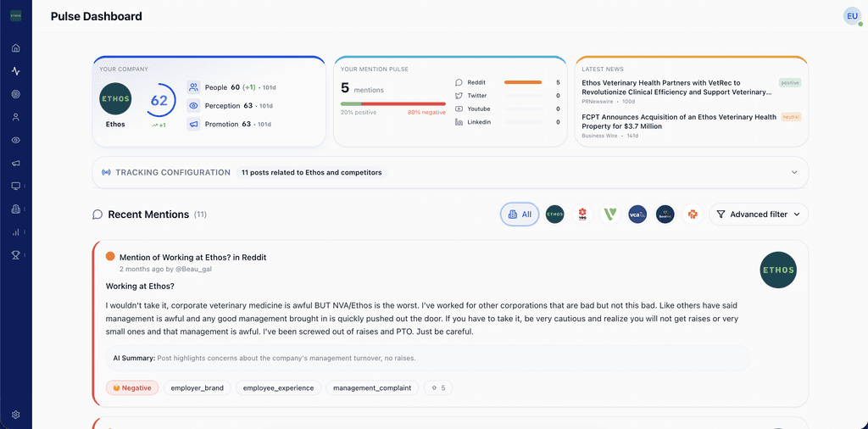Open the bar chart icon in the sidebar
The image size is (868, 429).
tap(16, 232)
